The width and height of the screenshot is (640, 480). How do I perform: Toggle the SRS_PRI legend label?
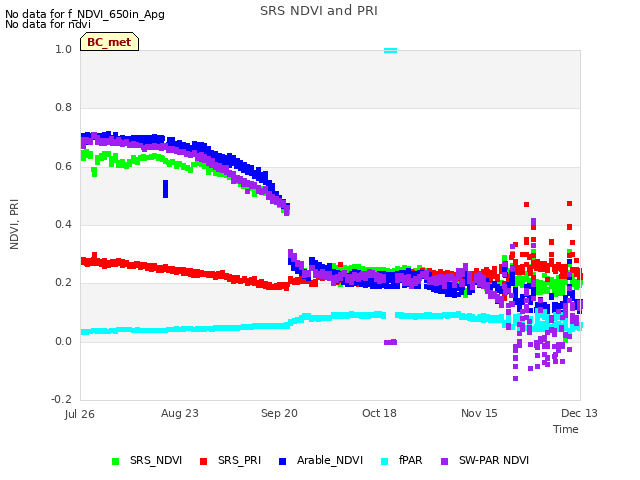click(239, 460)
